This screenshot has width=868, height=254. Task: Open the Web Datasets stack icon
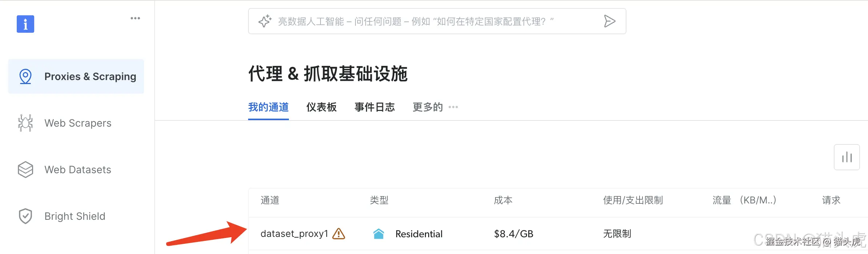click(x=25, y=169)
